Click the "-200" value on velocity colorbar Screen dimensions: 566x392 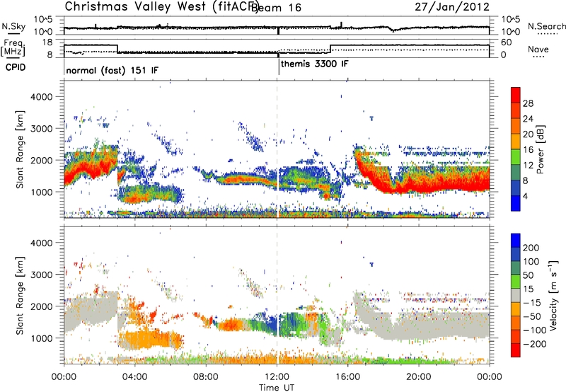(x=533, y=344)
